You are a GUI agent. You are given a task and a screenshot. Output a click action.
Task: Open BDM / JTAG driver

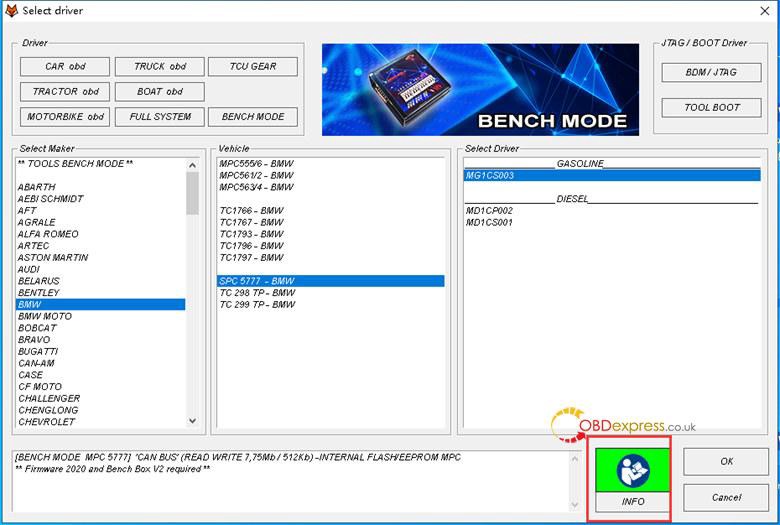711,72
